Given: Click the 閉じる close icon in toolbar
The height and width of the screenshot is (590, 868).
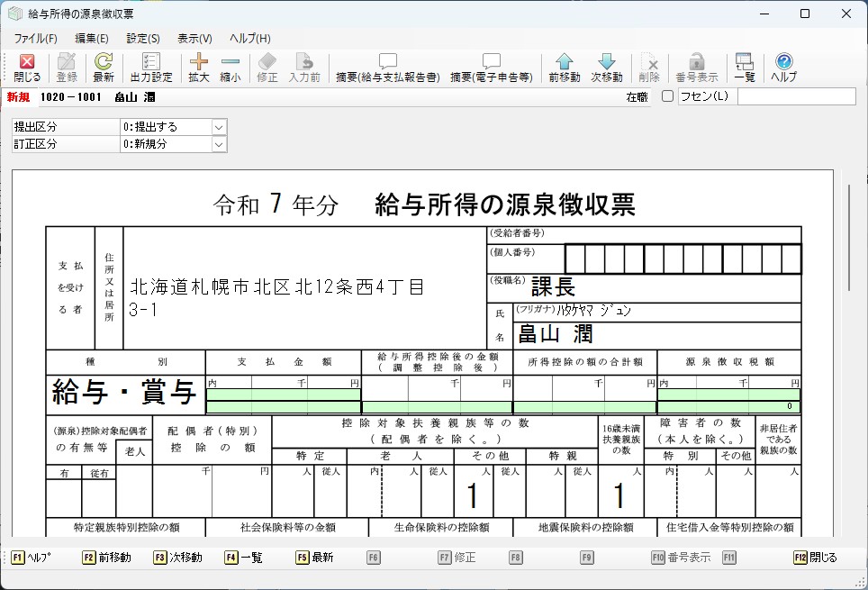Looking at the screenshot, I should (x=27, y=68).
